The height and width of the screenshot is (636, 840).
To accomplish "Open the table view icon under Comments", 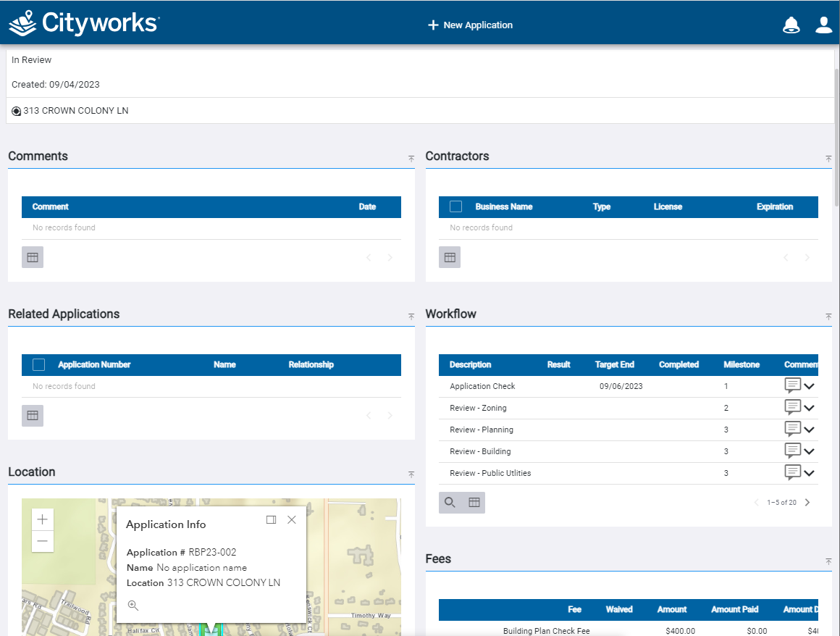I will pos(33,257).
